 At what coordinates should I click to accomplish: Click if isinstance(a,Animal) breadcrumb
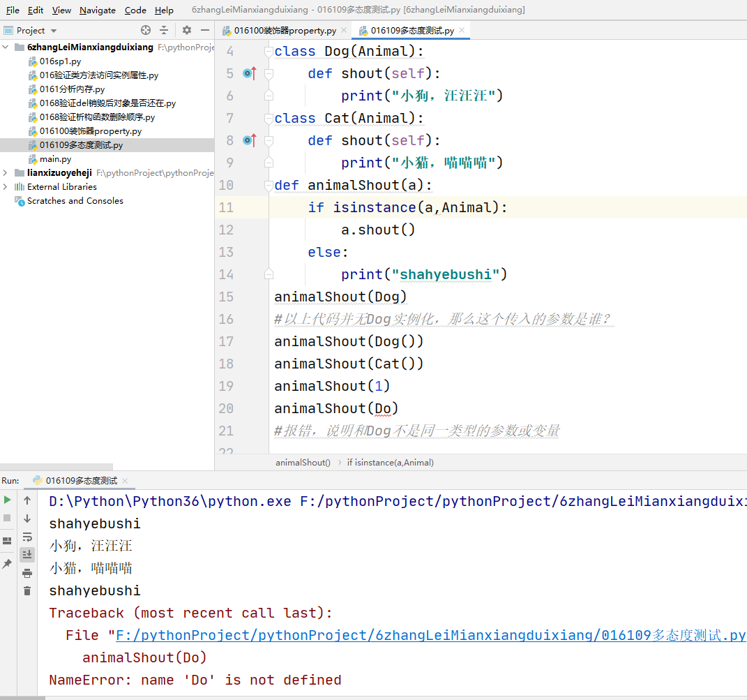[x=390, y=463]
